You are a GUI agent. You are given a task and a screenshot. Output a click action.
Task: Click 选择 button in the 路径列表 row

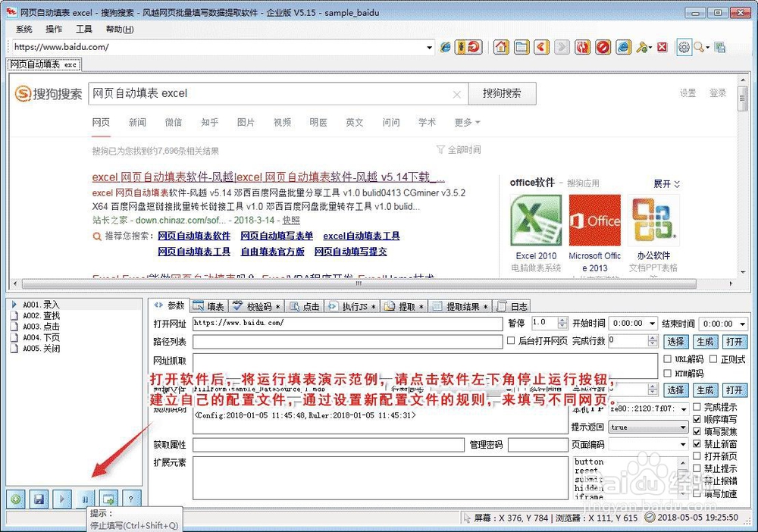[675, 342]
